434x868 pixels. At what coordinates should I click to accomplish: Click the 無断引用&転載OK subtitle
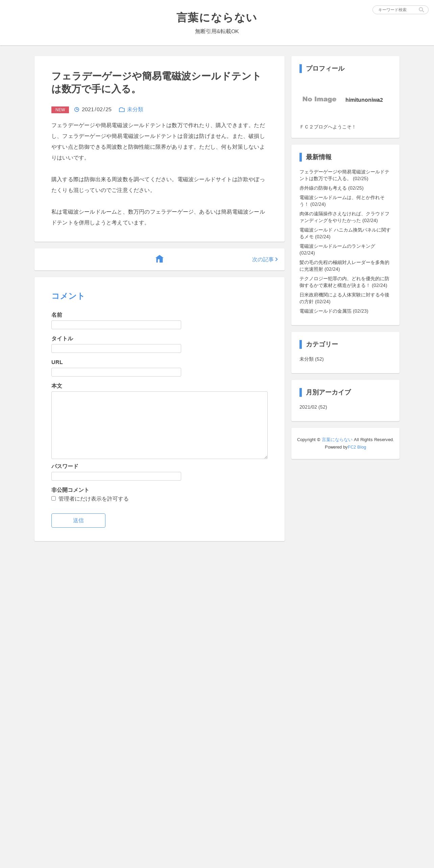(x=217, y=31)
